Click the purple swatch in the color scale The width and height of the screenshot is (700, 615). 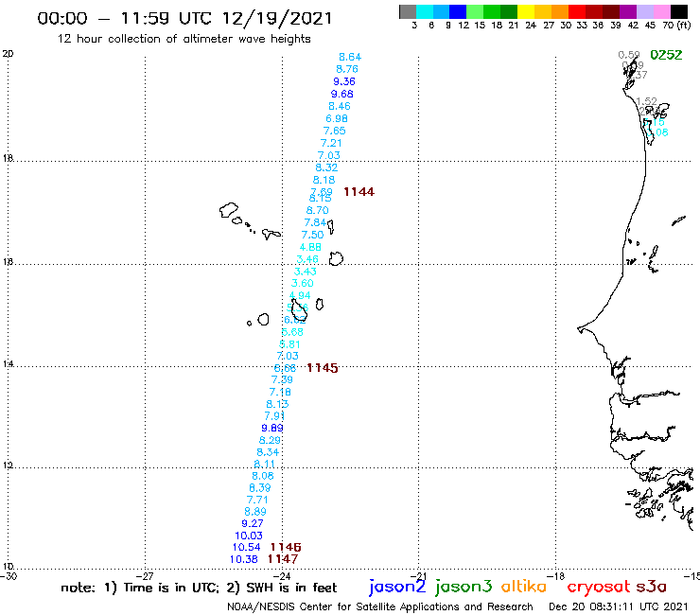tap(628, 11)
